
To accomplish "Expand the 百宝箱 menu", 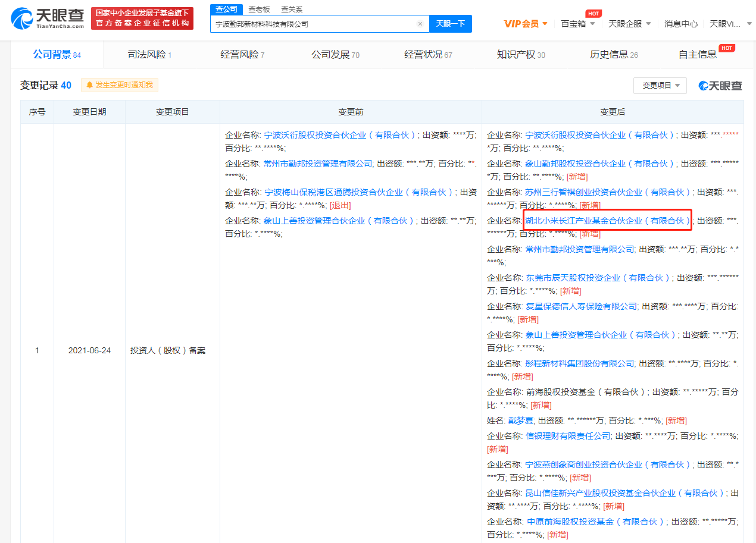I will click(x=577, y=24).
